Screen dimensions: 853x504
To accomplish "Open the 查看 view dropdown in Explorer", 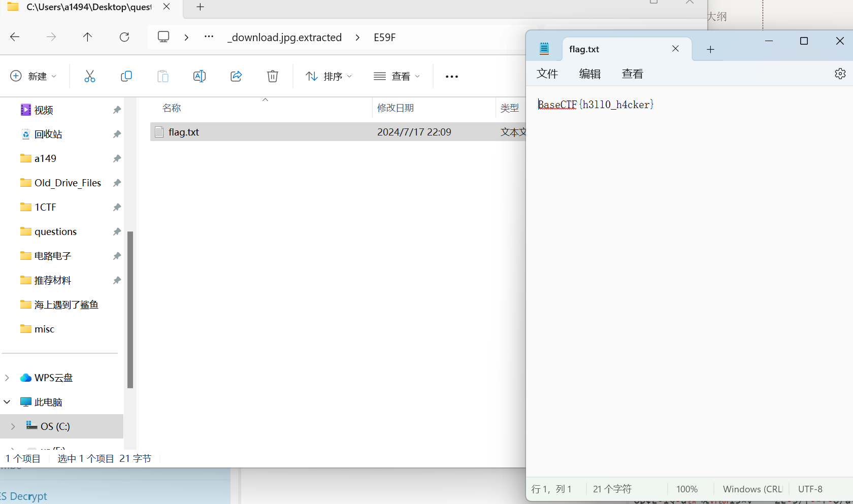I will pyautogui.click(x=397, y=76).
